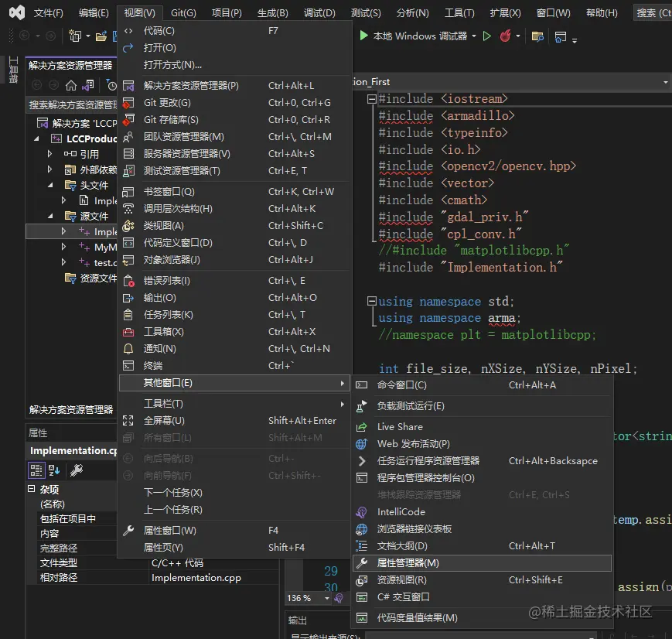The height and width of the screenshot is (639, 672).
Task: Open IntelliCode submenu entry
Action: (482, 512)
